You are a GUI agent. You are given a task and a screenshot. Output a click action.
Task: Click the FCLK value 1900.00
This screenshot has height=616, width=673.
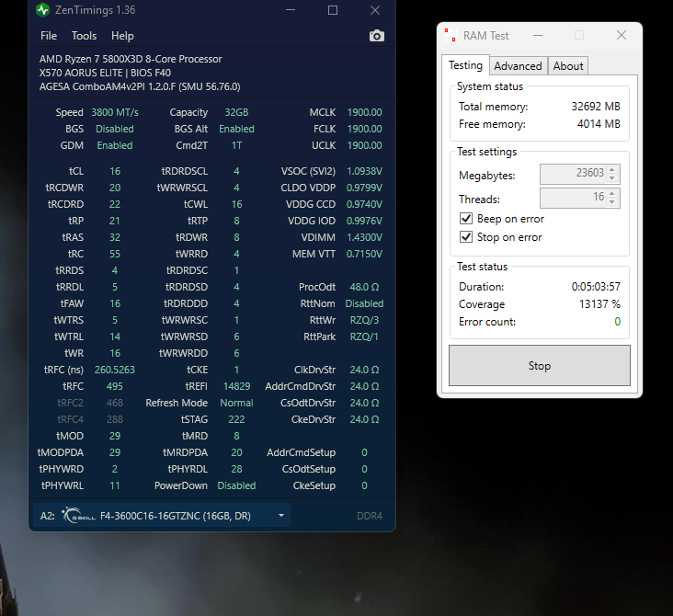tap(364, 129)
